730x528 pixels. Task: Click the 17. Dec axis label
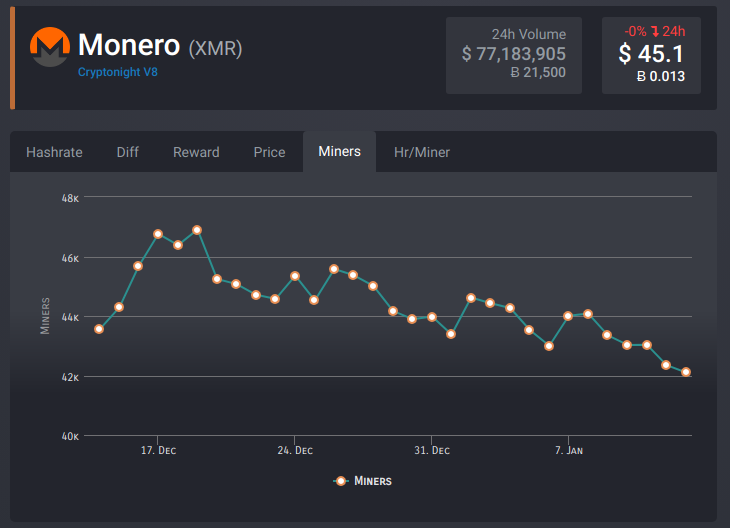[x=159, y=451]
